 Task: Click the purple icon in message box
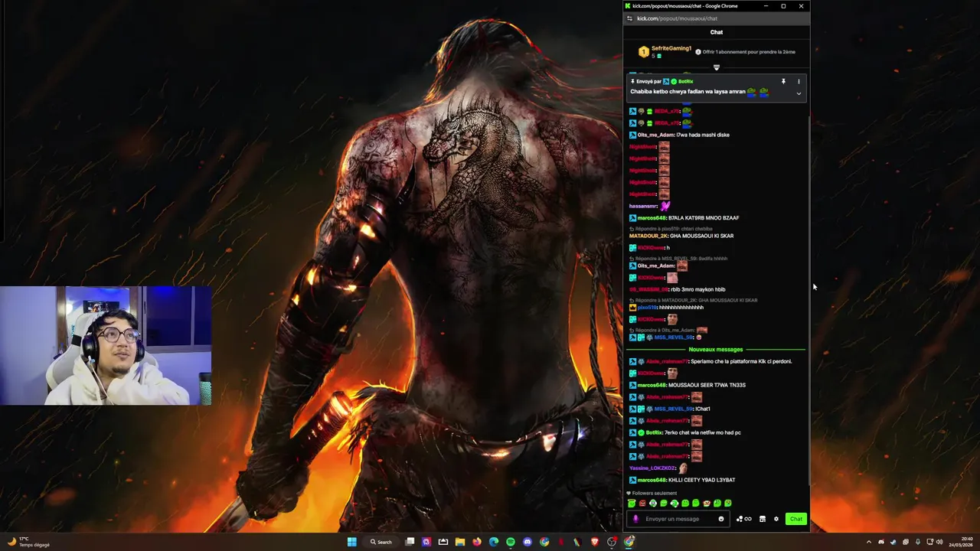tap(635, 519)
